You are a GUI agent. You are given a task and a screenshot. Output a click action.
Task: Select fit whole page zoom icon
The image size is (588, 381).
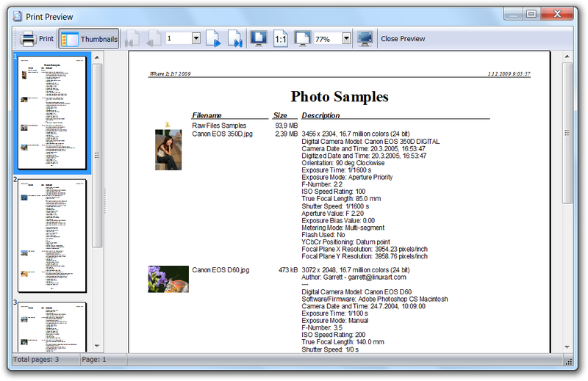pyautogui.click(x=259, y=39)
